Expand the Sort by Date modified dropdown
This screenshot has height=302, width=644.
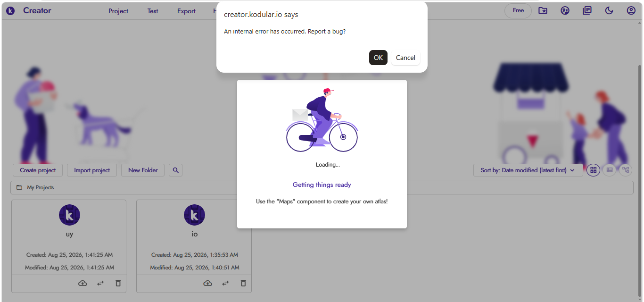[x=528, y=170]
